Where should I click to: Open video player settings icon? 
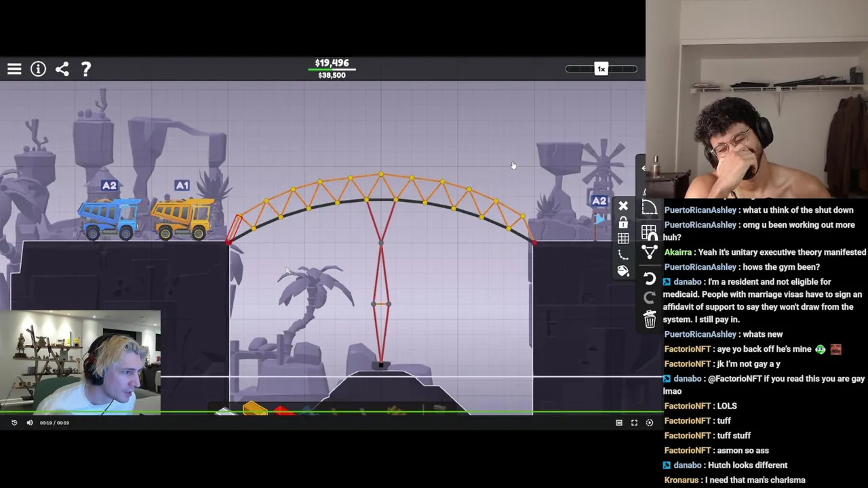(650, 423)
